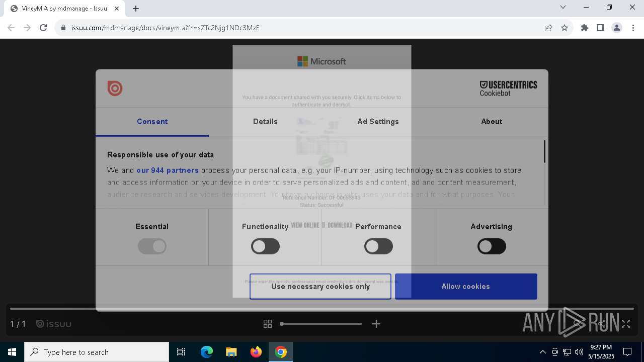
Task: Click the Usercentrics Cookiebot logo
Action: (508, 88)
